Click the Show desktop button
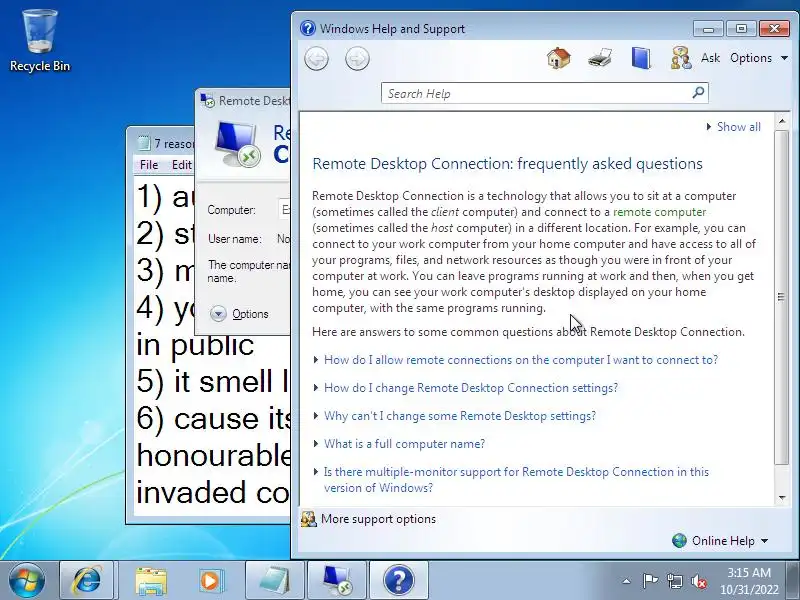The image size is (800, 600). click(x=793, y=580)
